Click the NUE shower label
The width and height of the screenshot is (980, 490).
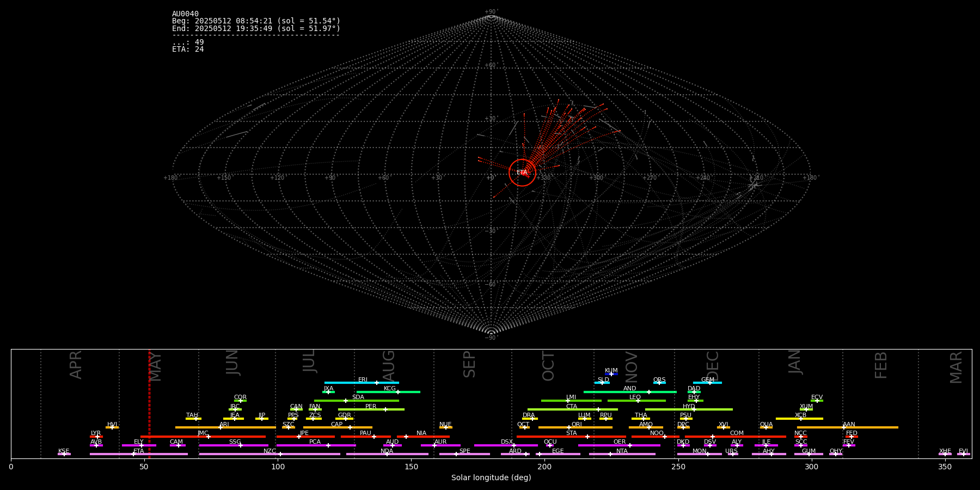[445, 425]
